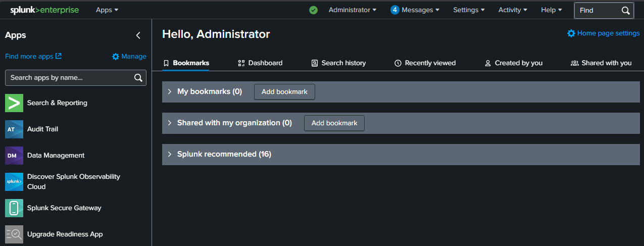Click Add bookmark in My bookmarks

pyautogui.click(x=284, y=92)
